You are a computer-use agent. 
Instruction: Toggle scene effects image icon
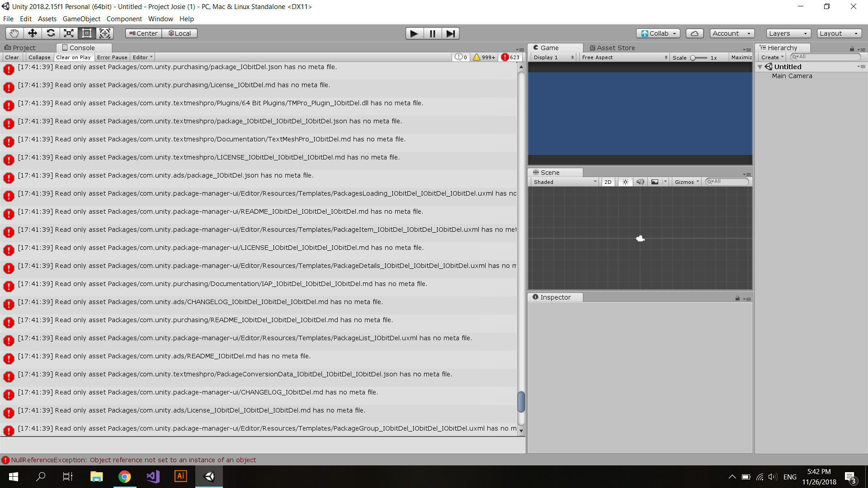point(655,182)
